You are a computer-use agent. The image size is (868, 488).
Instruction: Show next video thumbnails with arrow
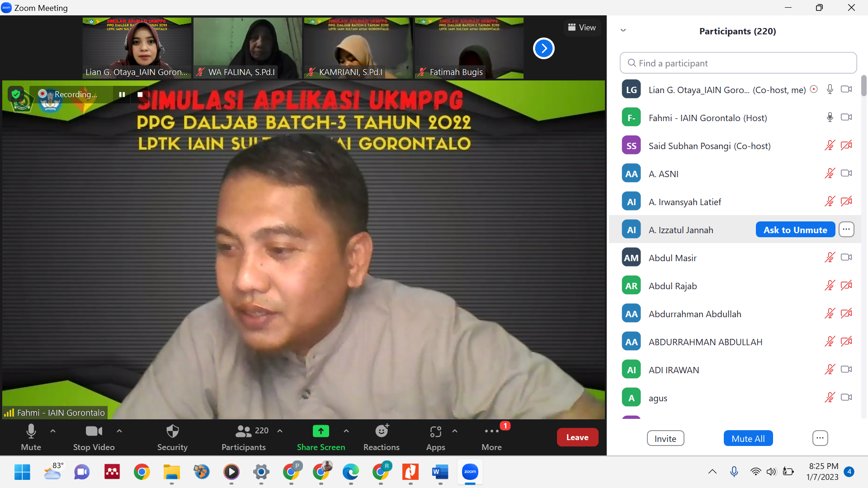pos(543,48)
